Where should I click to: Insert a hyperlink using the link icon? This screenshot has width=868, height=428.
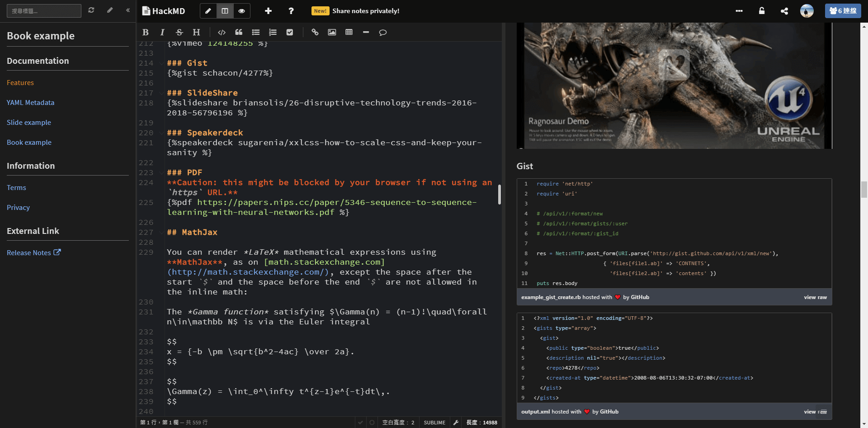pos(315,32)
